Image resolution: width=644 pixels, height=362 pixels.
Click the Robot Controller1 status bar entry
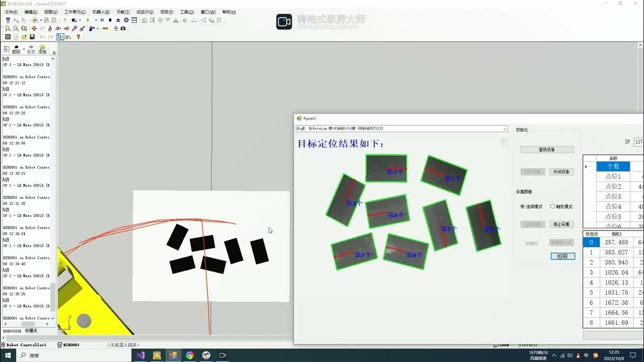(x=26, y=345)
